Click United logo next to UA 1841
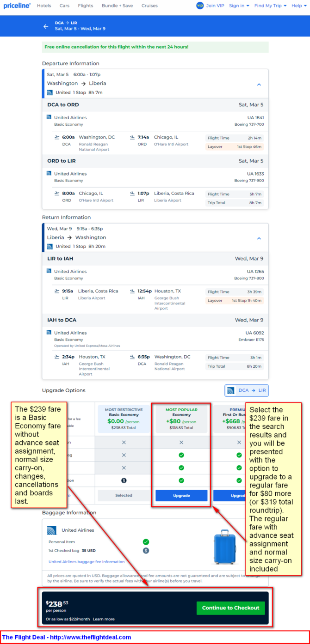Screen dimensions: 310x644 [x=49, y=117]
